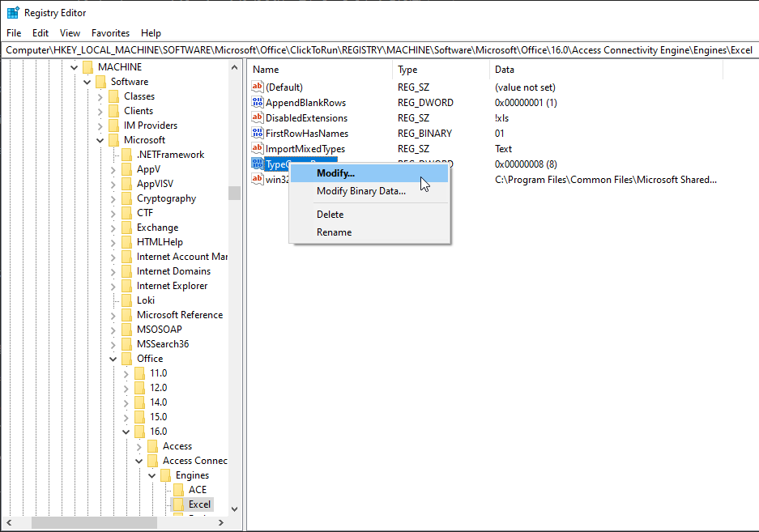The height and width of the screenshot is (532, 759).
Task: Click the binary icon next to FirstRowHasNames
Action: coord(257,133)
